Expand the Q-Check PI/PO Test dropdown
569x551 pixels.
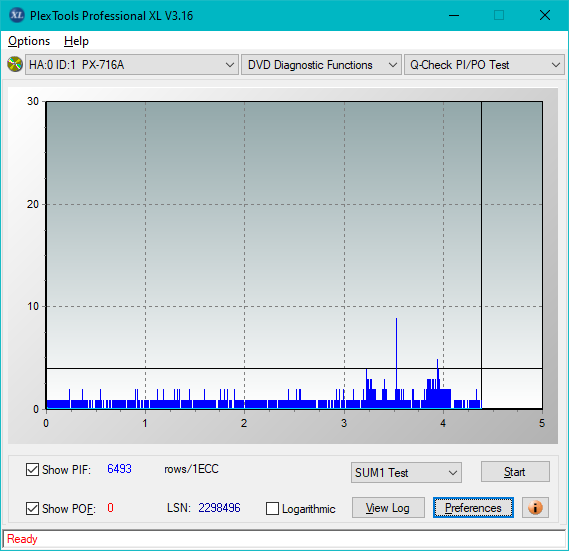[x=484, y=65]
